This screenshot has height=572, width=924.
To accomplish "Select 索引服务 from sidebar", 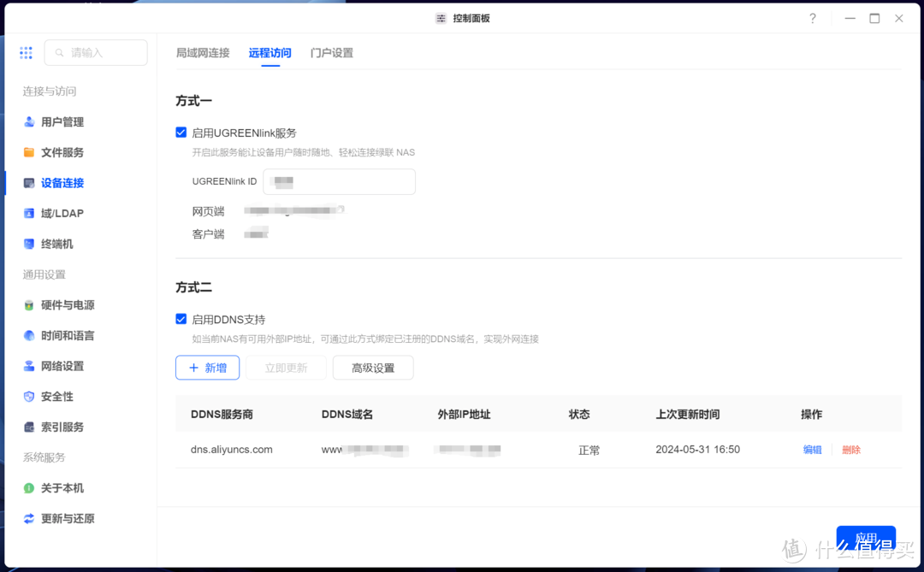I will point(58,427).
